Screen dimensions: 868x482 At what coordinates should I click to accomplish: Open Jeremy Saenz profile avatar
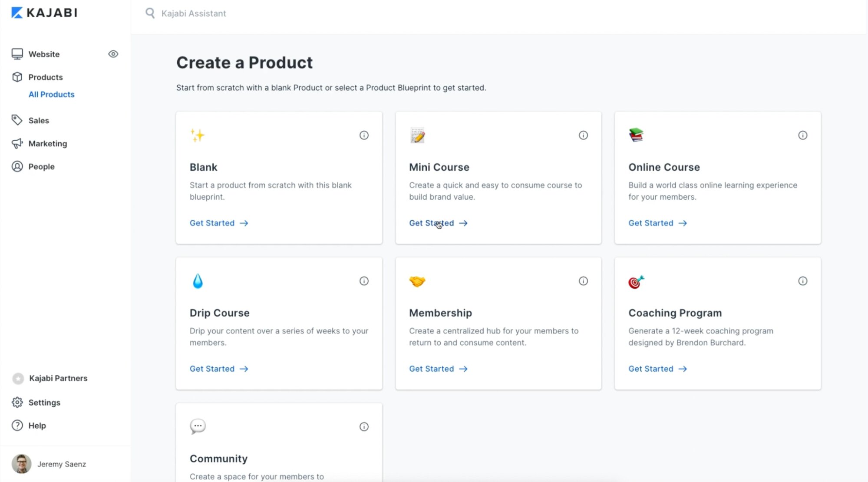pos(21,464)
